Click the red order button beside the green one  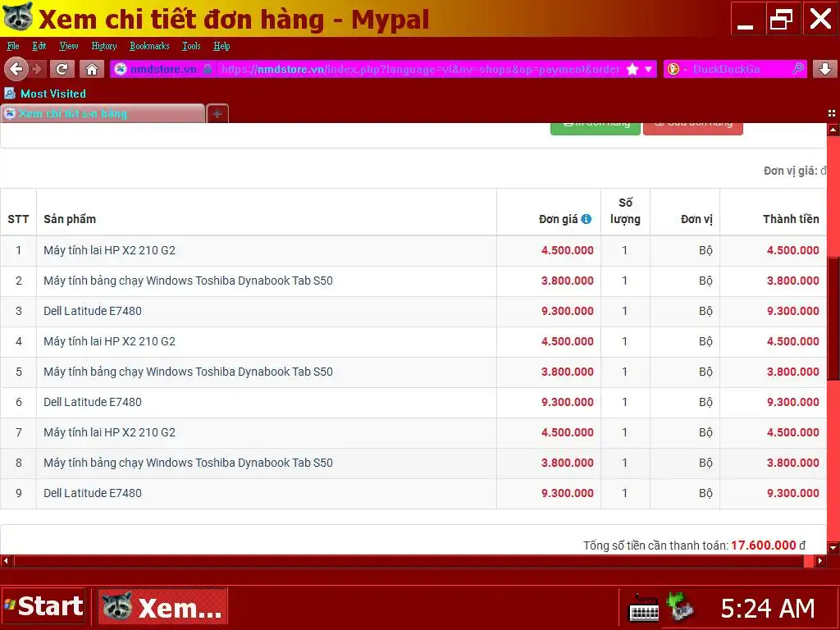[692, 128]
